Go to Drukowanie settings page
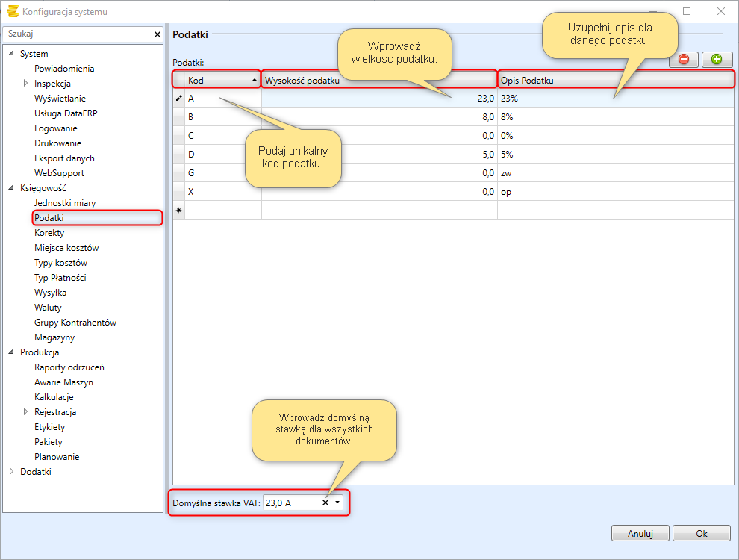 point(57,143)
